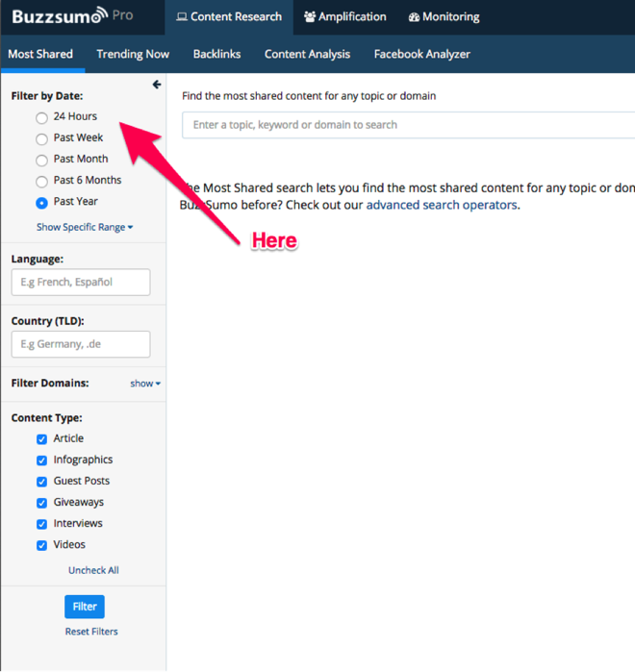Collapse the filter sidebar with the arrow
This screenshot has height=672, width=635.
click(157, 85)
